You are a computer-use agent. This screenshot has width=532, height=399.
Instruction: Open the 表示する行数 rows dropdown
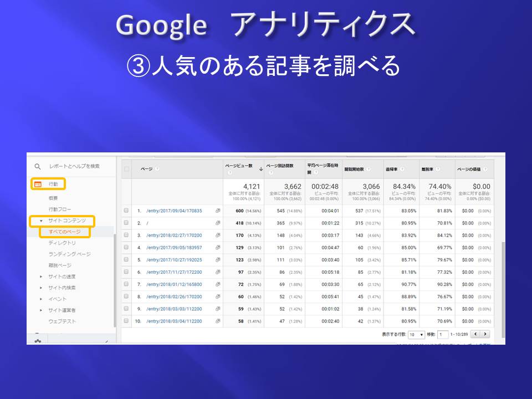416,335
